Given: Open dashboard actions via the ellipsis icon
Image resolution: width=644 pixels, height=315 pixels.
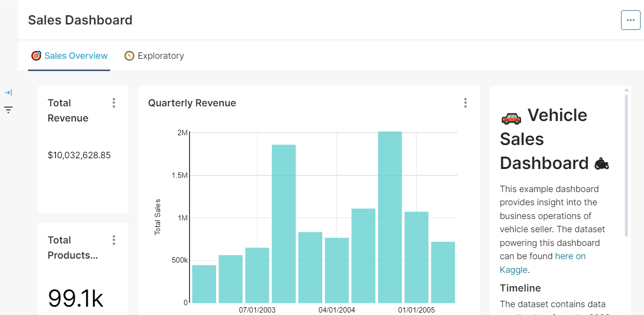Looking at the screenshot, I should point(630,20).
